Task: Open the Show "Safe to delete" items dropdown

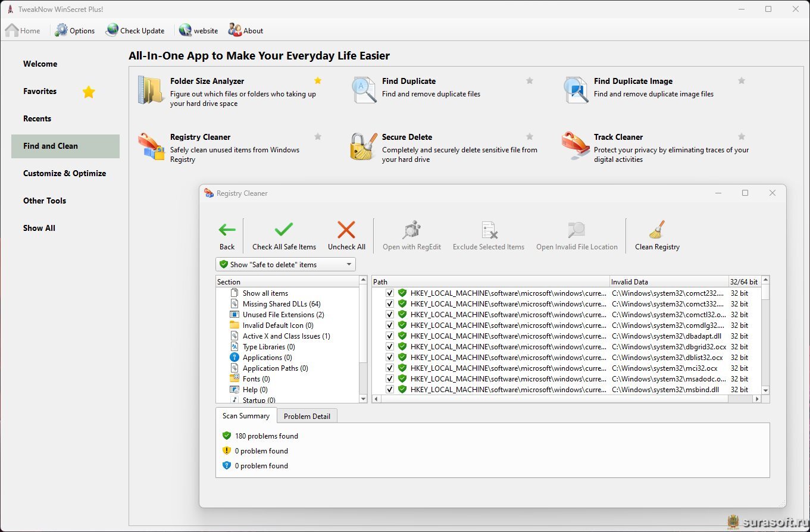Action: click(286, 264)
